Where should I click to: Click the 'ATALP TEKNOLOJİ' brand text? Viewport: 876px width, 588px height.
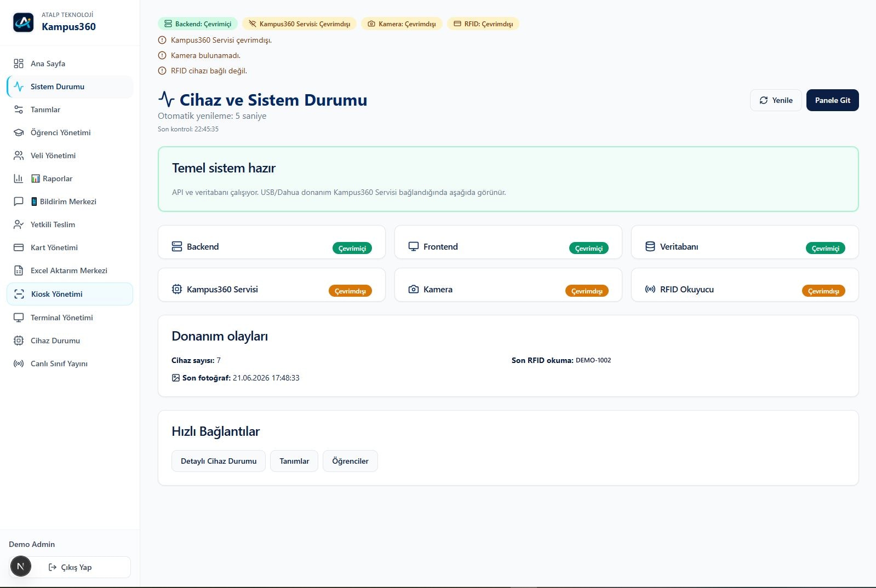point(67,15)
